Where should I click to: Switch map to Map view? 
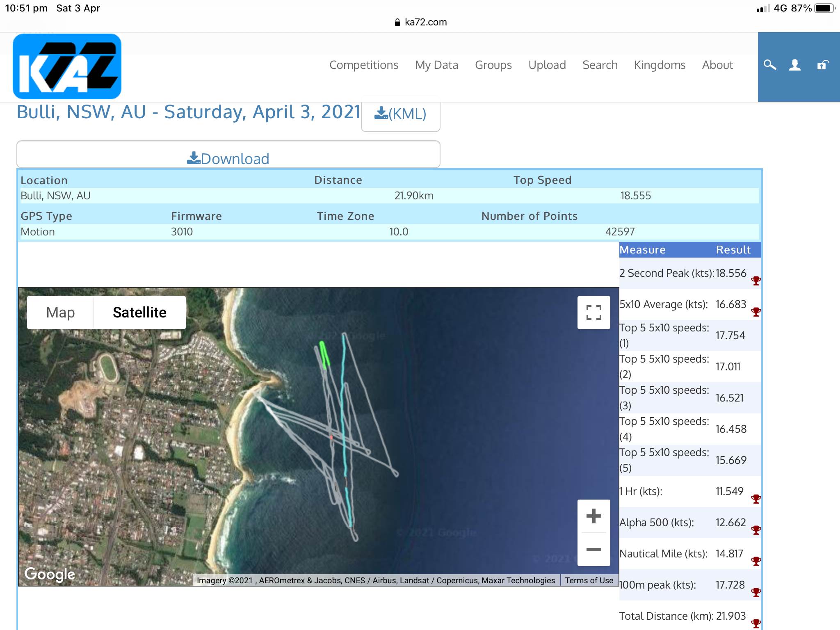click(x=60, y=313)
